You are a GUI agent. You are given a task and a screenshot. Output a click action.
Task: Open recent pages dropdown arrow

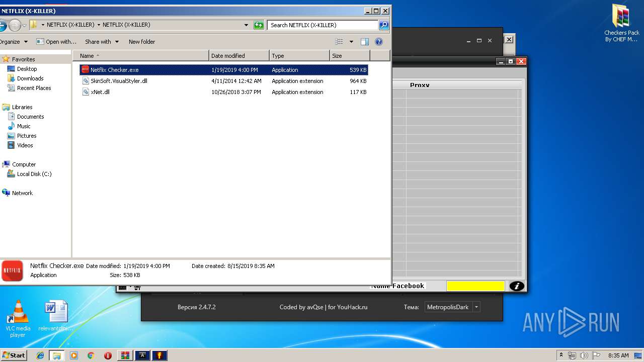[x=24, y=25]
